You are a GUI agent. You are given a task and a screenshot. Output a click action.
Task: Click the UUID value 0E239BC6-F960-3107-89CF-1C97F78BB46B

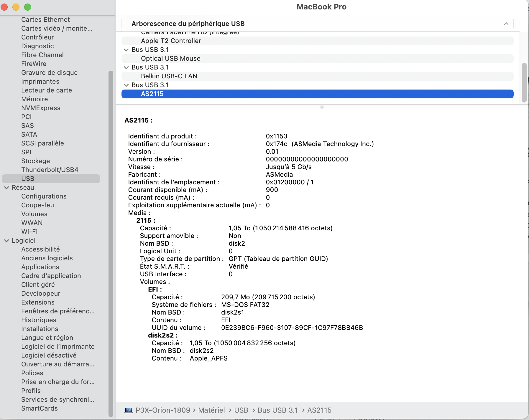coord(292,328)
